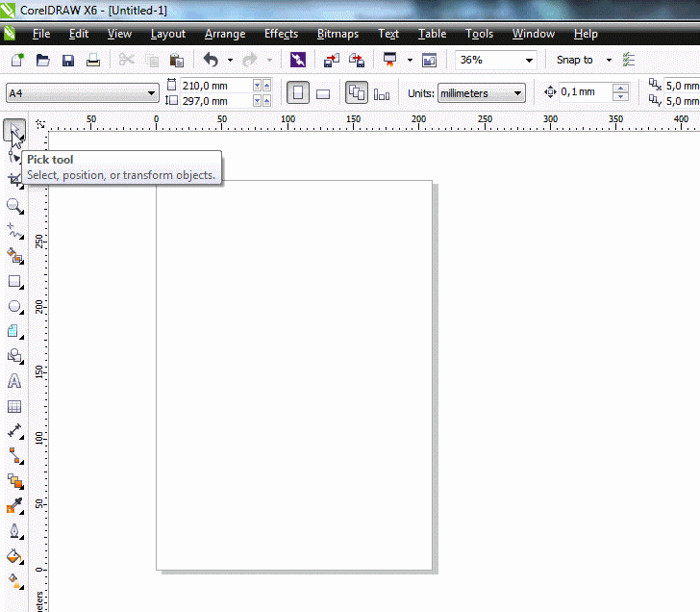Image resolution: width=700 pixels, height=612 pixels.
Task: Click the Save icon in toolbar
Action: (x=68, y=60)
